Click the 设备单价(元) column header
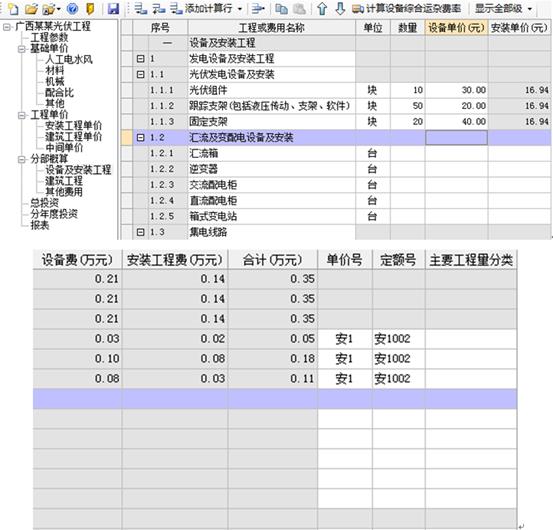This screenshot has width=553, height=530. pyautogui.click(x=456, y=28)
